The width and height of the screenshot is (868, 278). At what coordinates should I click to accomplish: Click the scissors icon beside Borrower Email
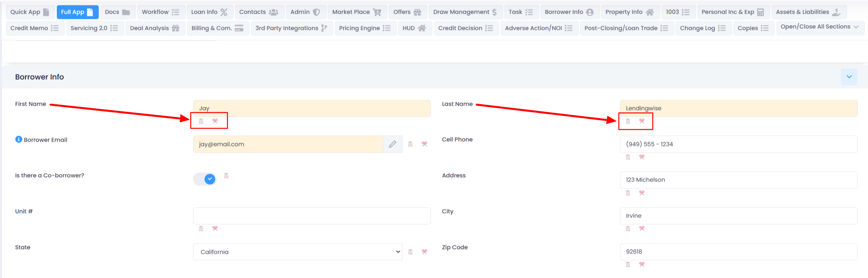[425, 144]
